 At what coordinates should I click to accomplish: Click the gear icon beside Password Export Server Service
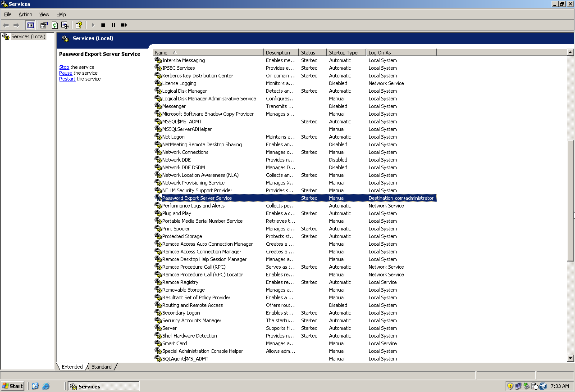coord(158,198)
